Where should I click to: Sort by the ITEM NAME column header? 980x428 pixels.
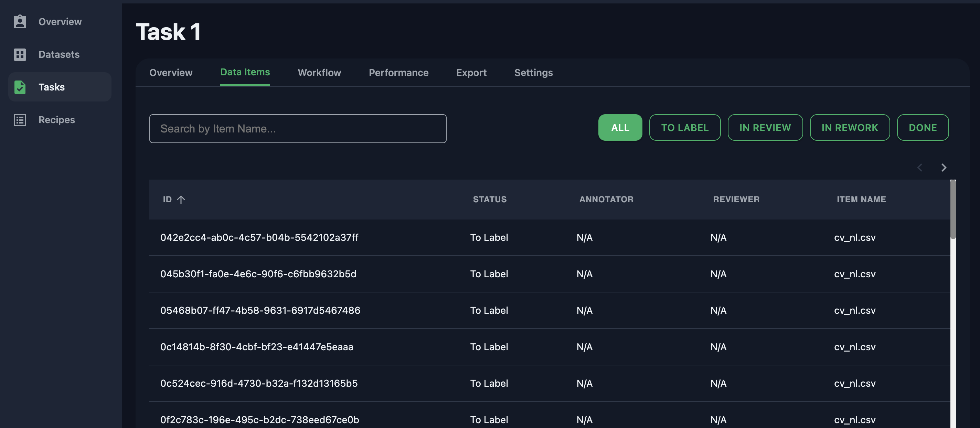861,199
